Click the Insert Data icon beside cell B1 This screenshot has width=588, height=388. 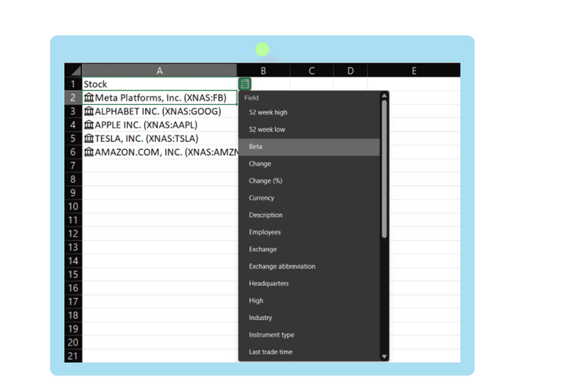[245, 84]
